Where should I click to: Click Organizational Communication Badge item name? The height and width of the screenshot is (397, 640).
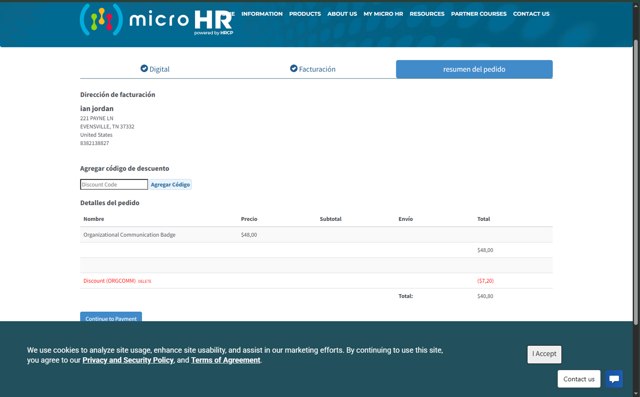(x=129, y=235)
